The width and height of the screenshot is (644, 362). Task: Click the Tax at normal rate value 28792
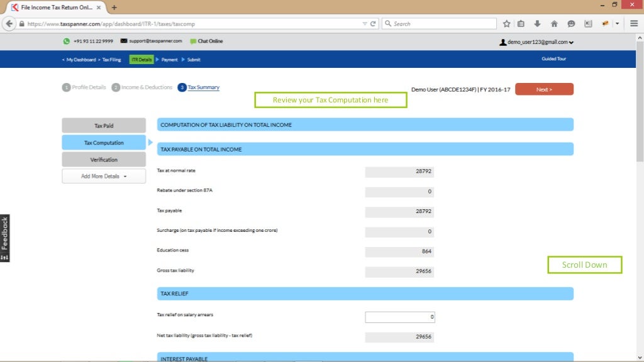(x=399, y=171)
